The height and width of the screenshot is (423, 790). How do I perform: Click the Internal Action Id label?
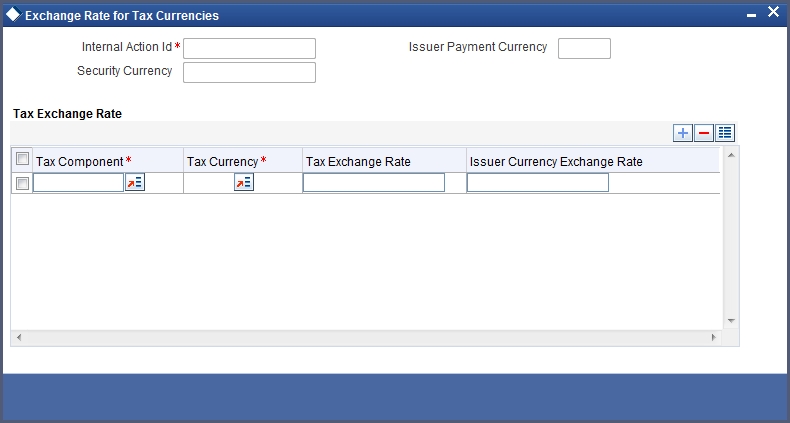tap(127, 47)
